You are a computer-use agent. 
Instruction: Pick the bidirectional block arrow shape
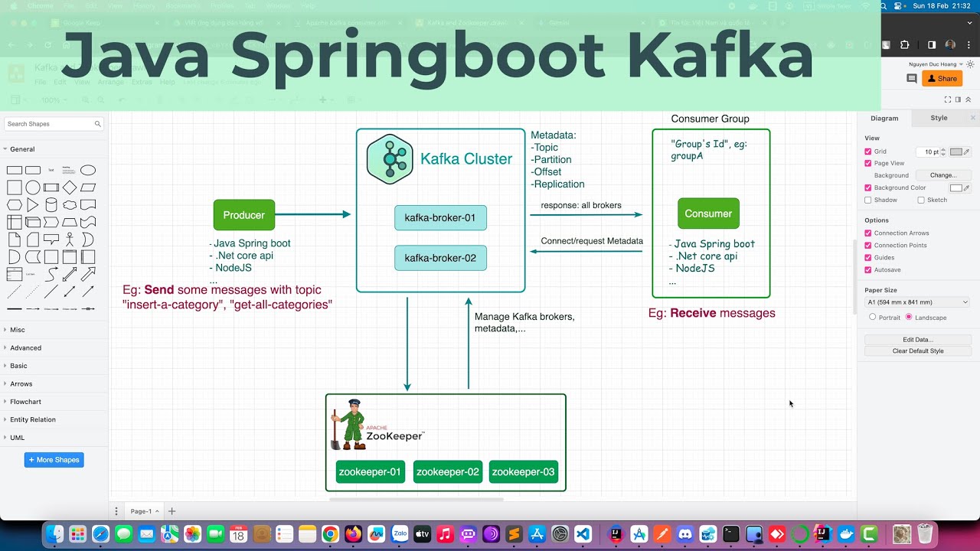[x=70, y=274]
